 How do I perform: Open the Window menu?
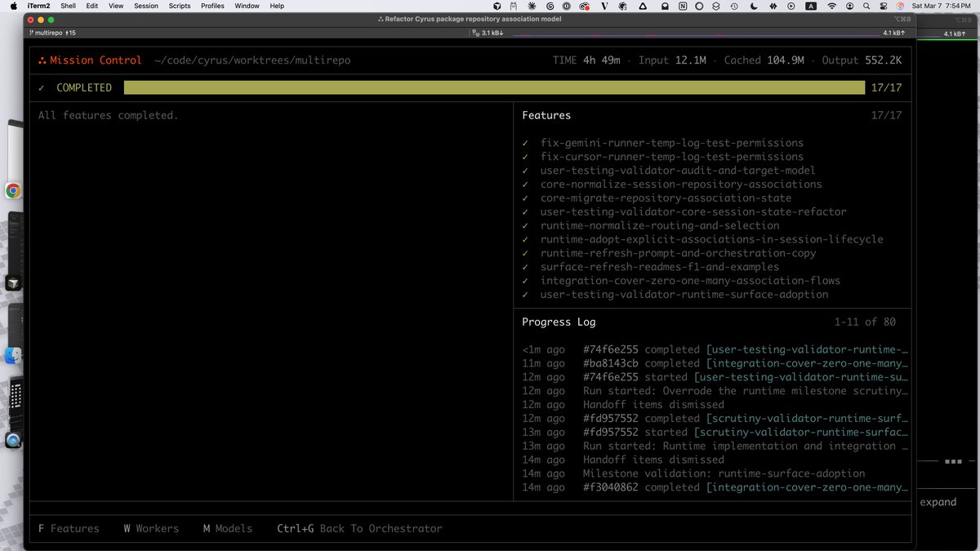[247, 6]
